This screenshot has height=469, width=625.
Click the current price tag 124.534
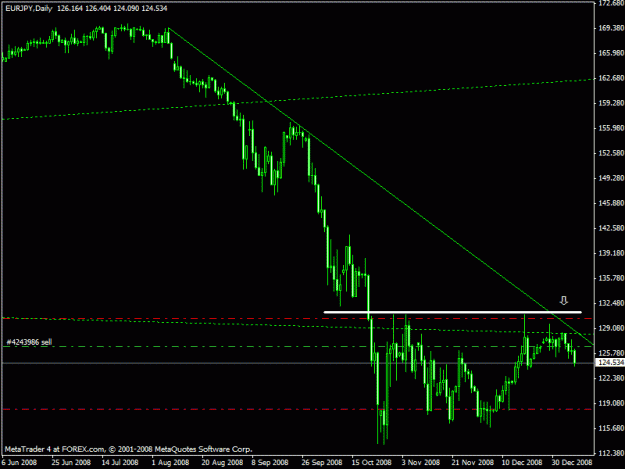point(610,362)
